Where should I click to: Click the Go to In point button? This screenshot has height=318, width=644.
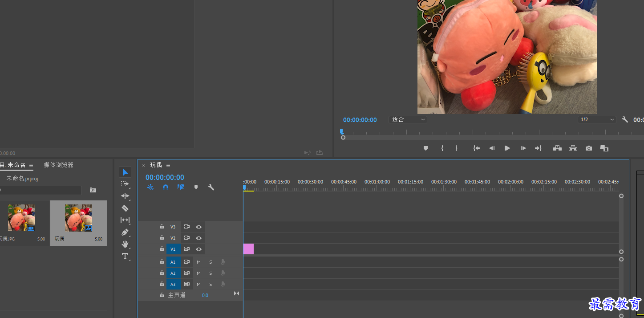pos(476,148)
